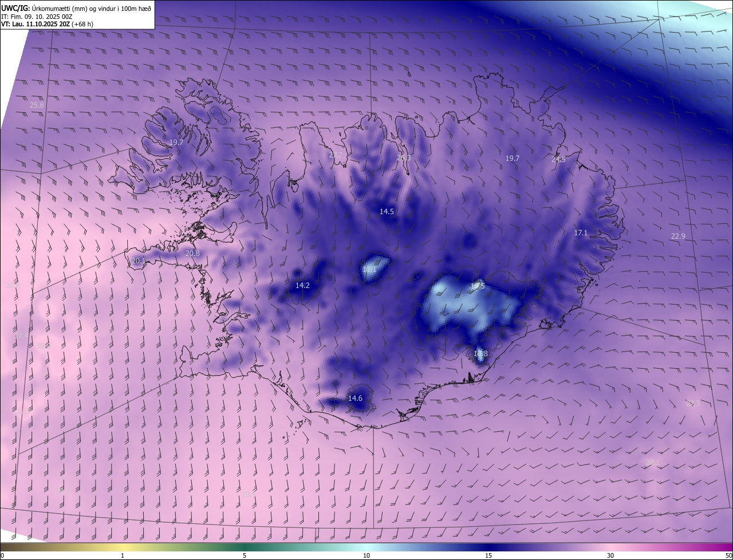
Task: Click the 29.5 value over the southern sea
Action: click(248, 494)
